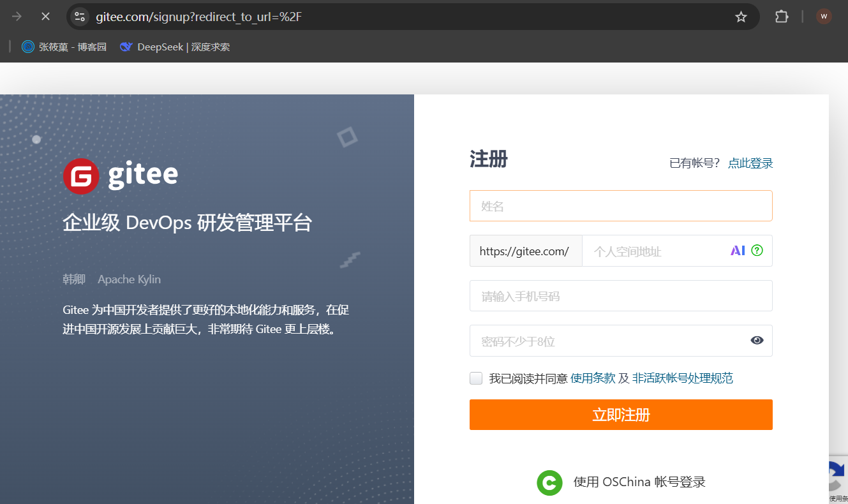Open the 非活跃帐号处理规范 link

click(683, 378)
